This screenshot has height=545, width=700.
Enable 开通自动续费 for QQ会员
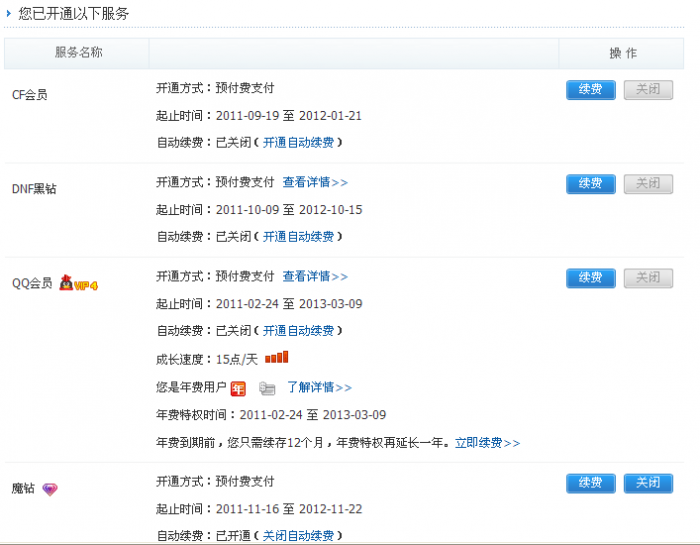click(298, 331)
